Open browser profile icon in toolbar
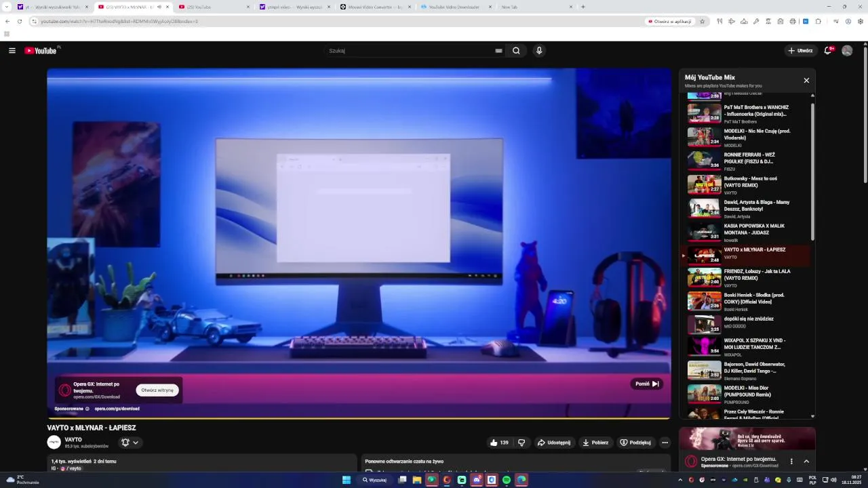This screenshot has width=868, height=488. click(848, 22)
